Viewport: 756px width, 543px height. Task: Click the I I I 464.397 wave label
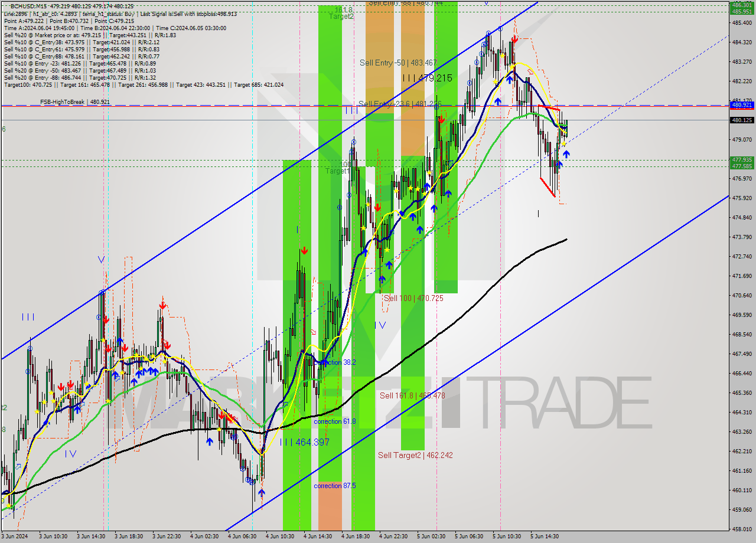pos(304,442)
